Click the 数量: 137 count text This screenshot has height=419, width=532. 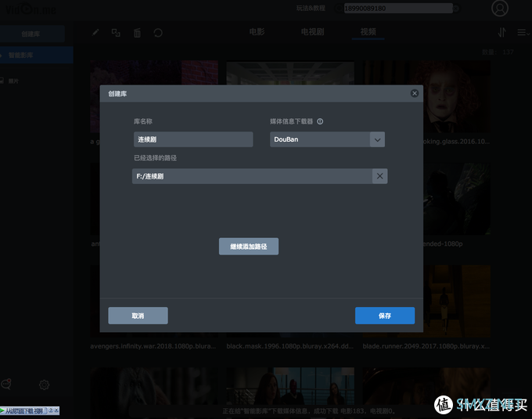click(x=498, y=52)
